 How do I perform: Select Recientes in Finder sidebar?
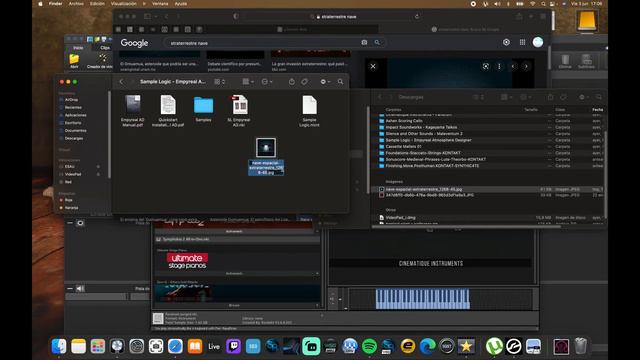(x=73, y=107)
